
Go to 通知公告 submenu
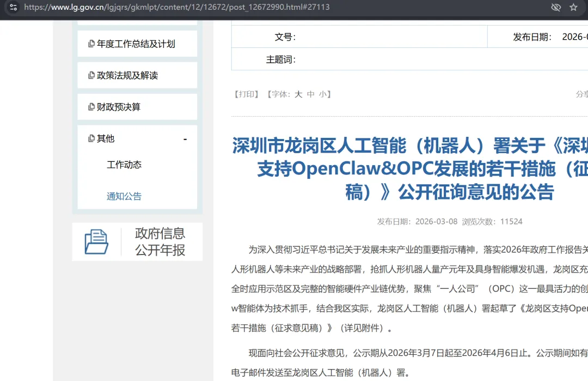(x=124, y=196)
